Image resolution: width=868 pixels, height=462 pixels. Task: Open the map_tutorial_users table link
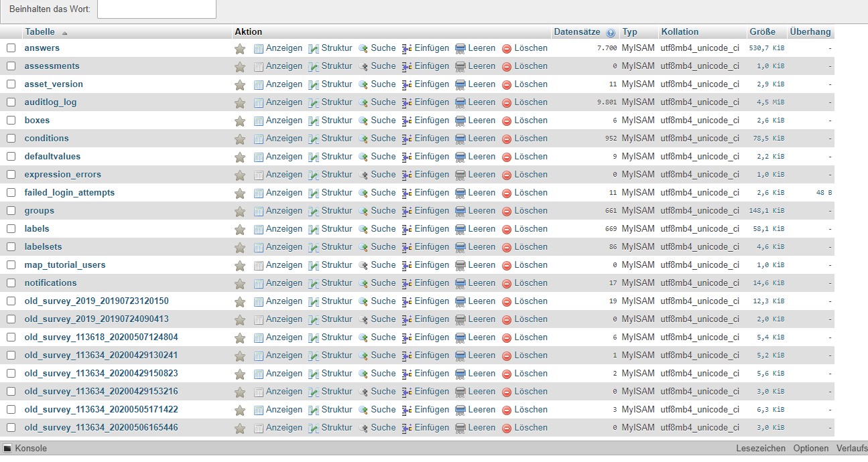coord(65,264)
